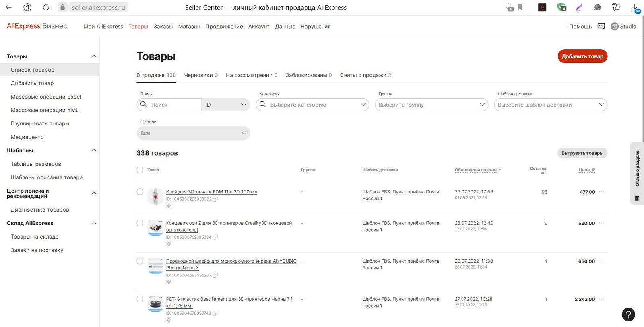Open the purple feather extension icon
644x327 pixels.
579,7
